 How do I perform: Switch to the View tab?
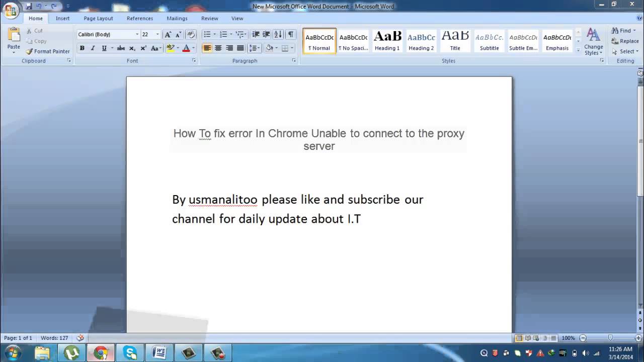point(237,18)
